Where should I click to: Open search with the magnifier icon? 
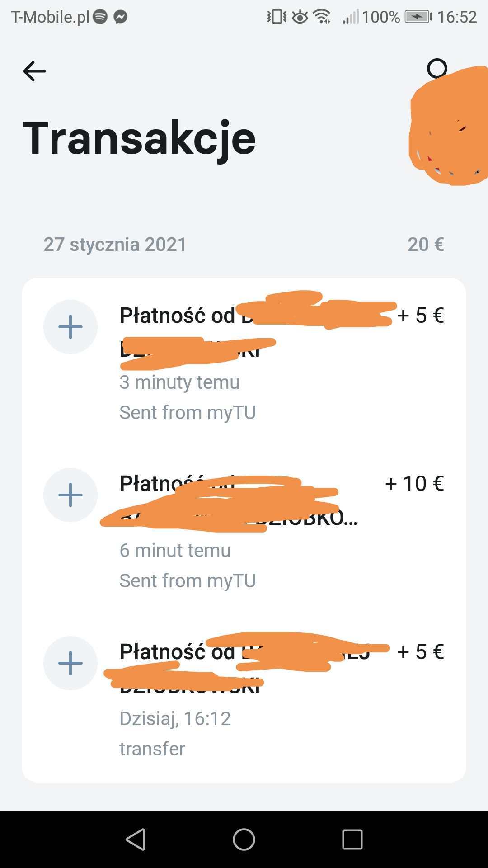point(437,69)
